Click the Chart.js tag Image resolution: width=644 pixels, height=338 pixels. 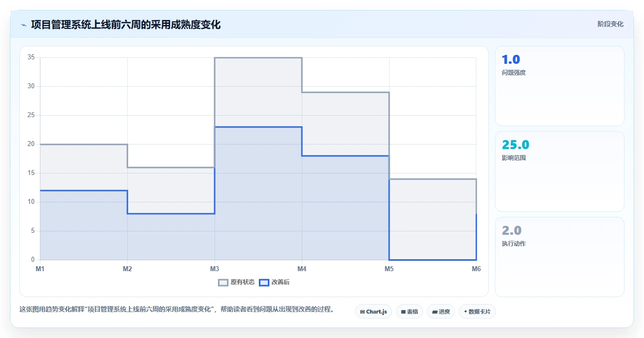point(373,312)
